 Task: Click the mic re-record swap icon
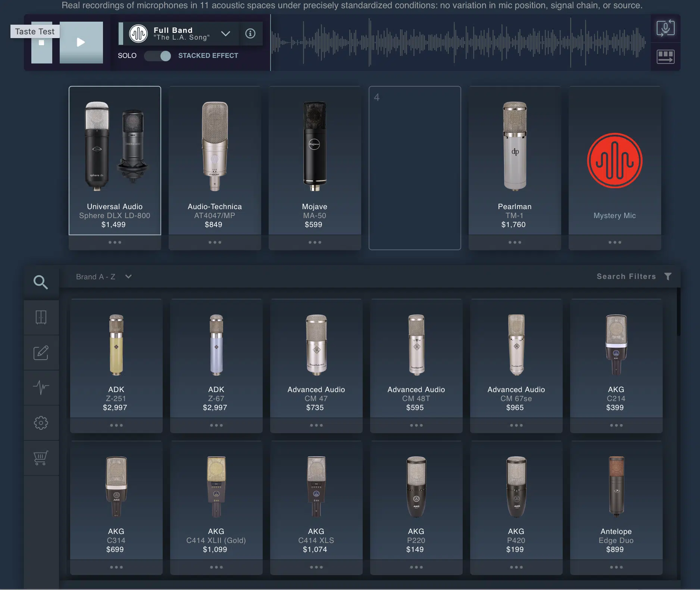click(x=666, y=28)
